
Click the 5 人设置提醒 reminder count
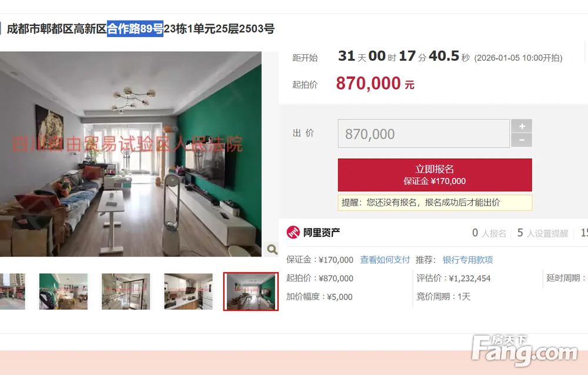click(543, 233)
